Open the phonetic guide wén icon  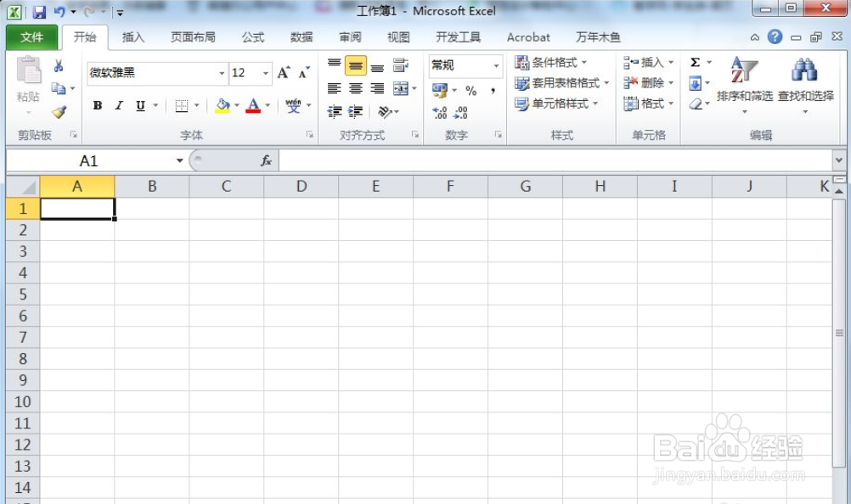pos(293,105)
